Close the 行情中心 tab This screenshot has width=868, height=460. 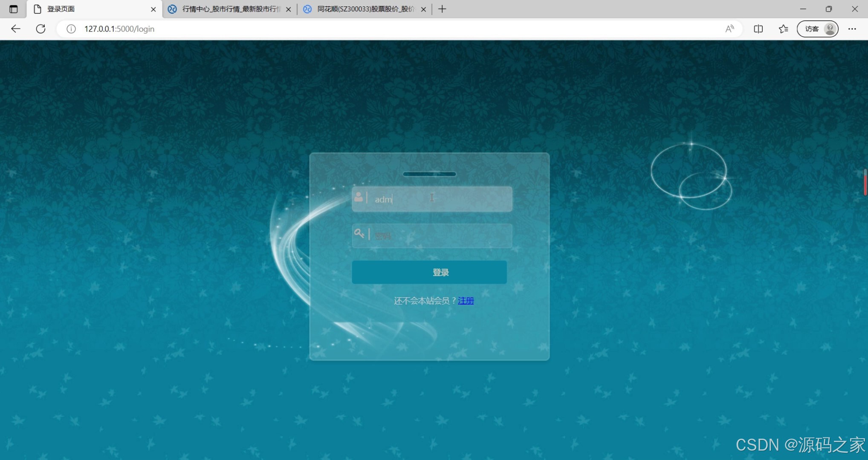(x=289, y=9)
